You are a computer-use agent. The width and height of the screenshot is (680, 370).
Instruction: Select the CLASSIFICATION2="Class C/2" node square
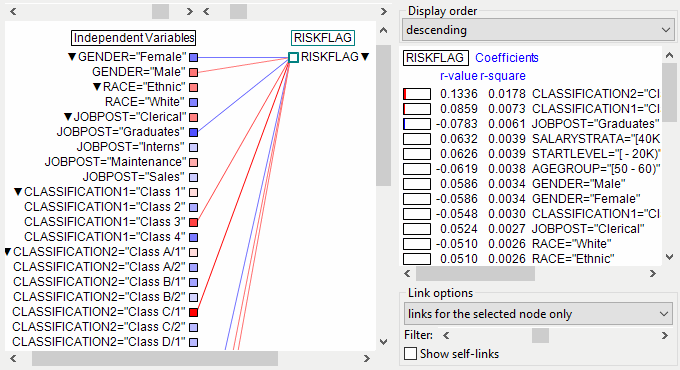[x=194, y=327]
